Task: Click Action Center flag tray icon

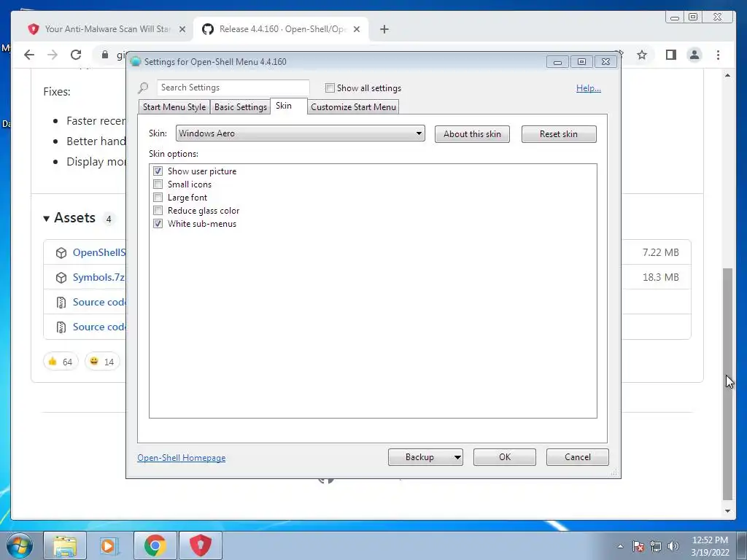Action: click(638, 546)
